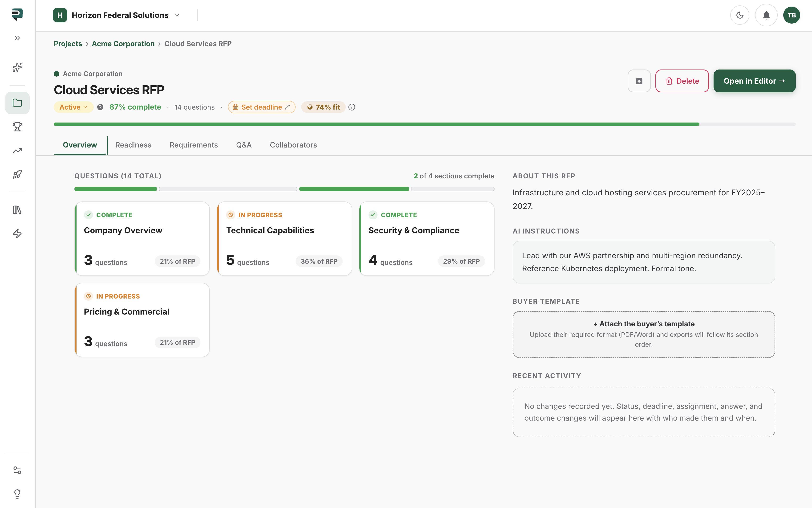812x508 pixels.
Task: Click the 74% fit badge
Action: click(x=323, y=107)
